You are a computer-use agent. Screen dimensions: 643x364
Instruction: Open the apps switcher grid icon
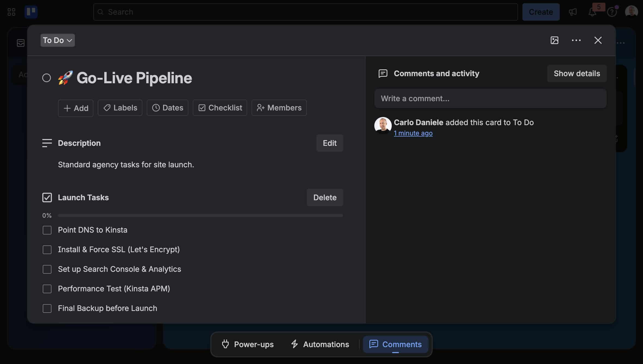coord(11,12)
